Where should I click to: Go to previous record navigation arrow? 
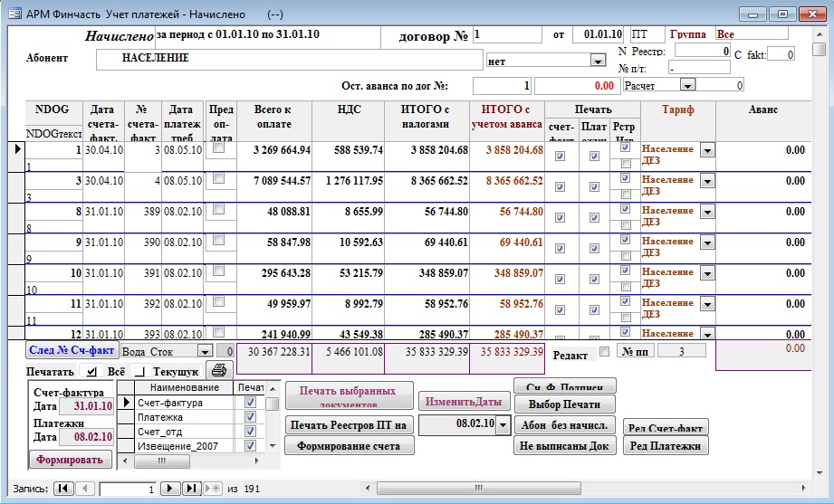pos(85,489)
